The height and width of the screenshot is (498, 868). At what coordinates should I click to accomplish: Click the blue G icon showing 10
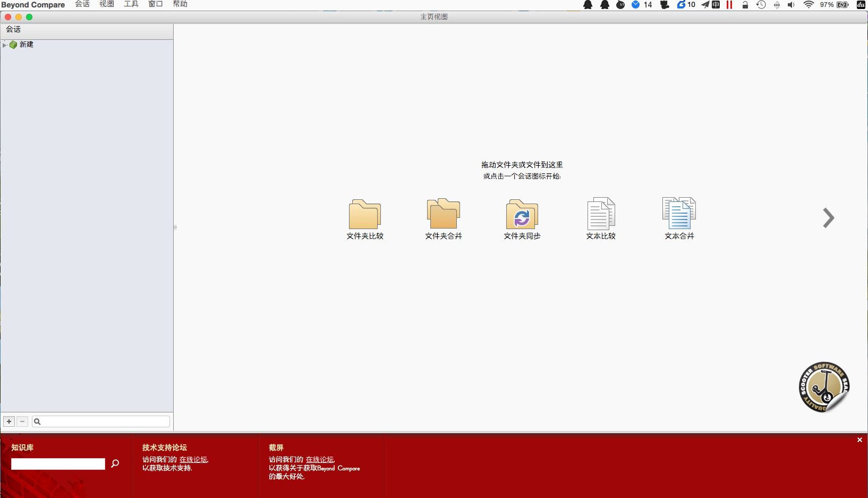point(681,5)
